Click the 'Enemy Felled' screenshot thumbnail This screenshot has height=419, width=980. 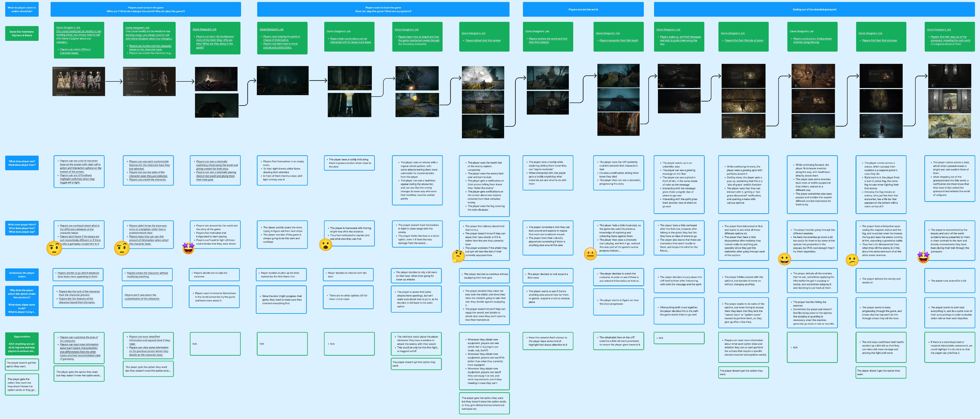[483, 102]
